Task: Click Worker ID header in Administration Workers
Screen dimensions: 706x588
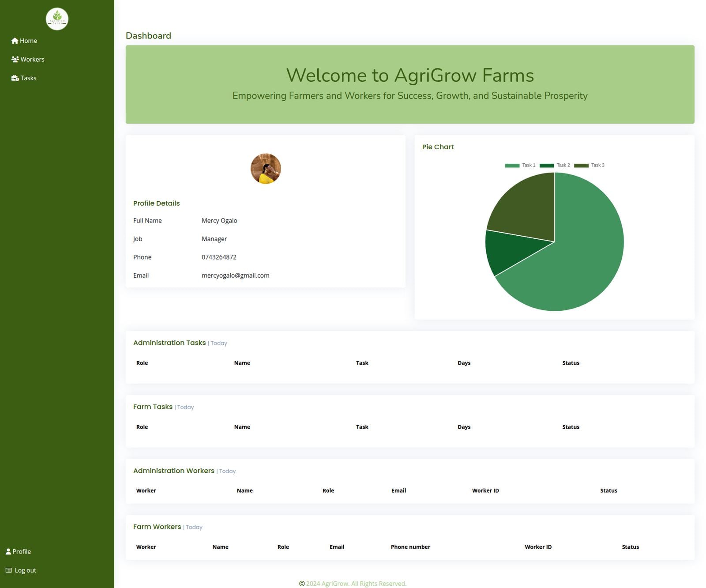Action: [485, 491]
